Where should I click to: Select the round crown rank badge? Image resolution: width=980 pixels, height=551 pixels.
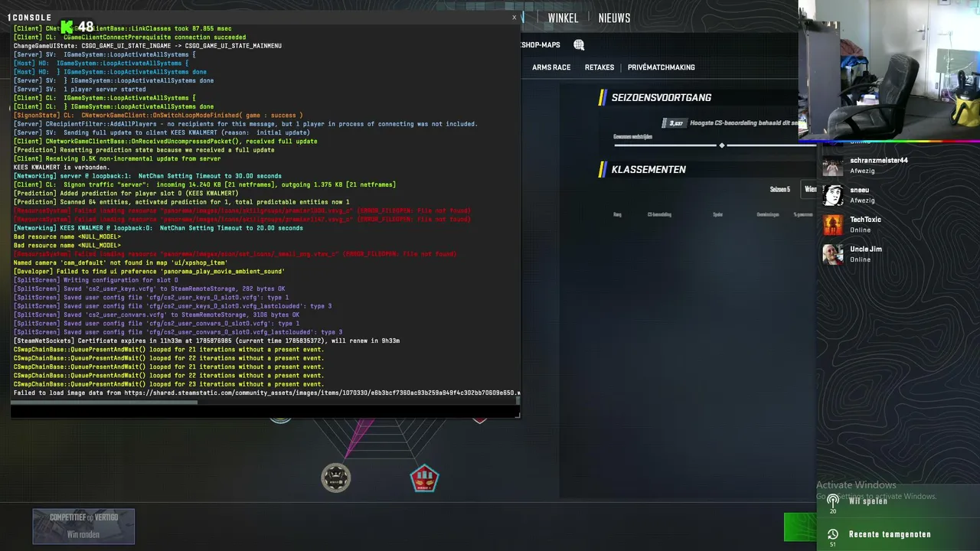tap(335, 478)
